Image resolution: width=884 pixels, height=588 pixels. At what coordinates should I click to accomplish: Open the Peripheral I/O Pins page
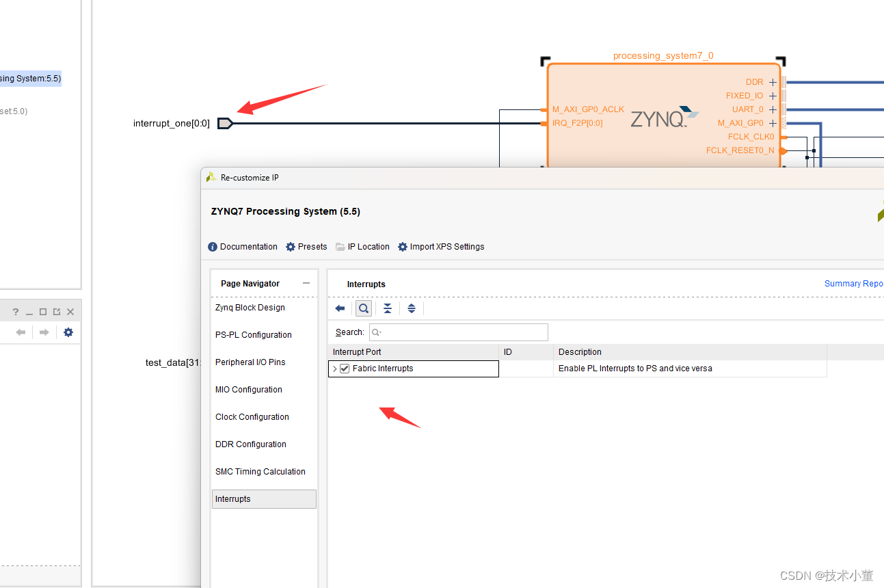click(x=250, y=362)
